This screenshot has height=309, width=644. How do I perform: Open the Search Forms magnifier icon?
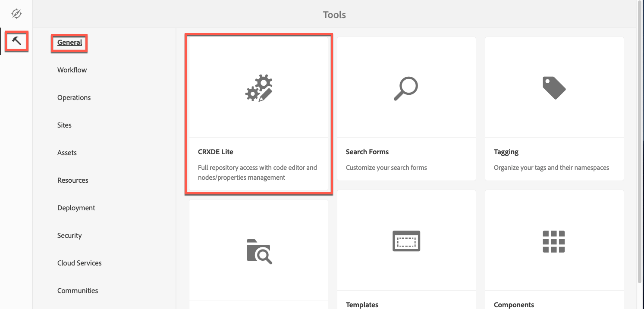click(x=406, y=88)
